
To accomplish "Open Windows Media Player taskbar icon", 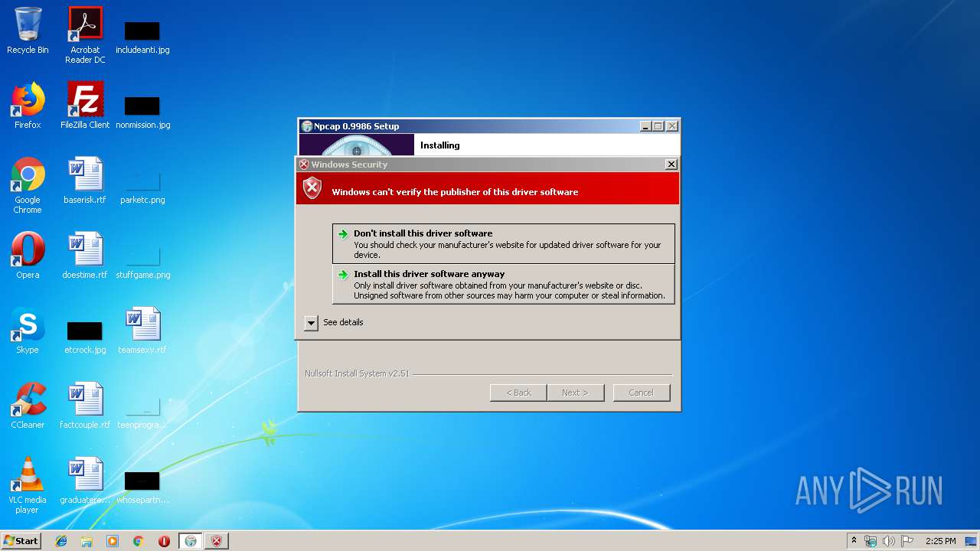I will click(x=113, y=541).
